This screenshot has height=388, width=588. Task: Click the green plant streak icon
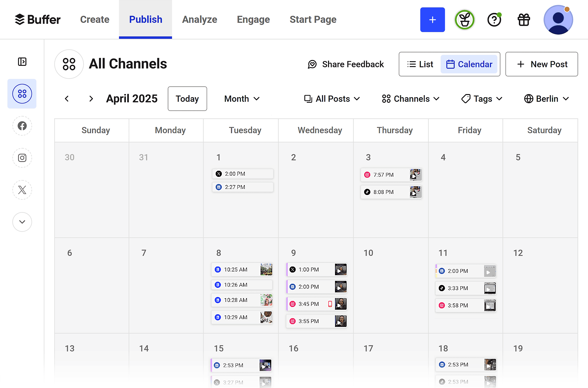click(464, 20)
